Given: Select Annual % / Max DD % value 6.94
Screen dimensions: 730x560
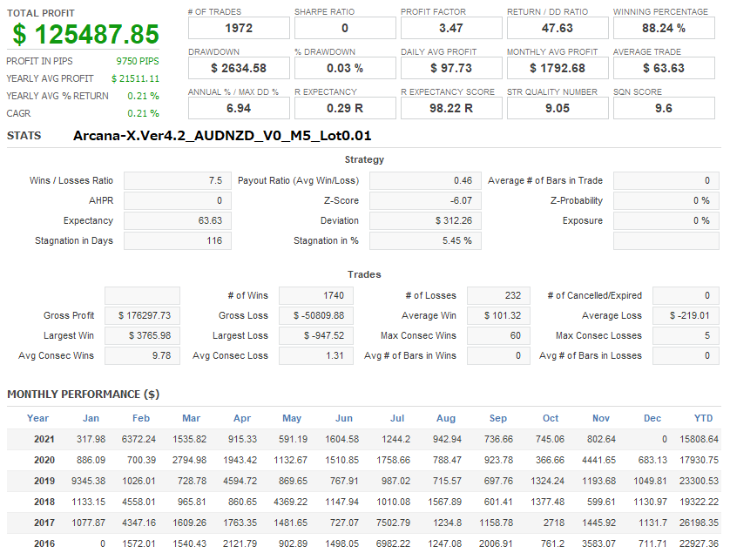Looking at the screenshot, I should (x=239, y=108).
